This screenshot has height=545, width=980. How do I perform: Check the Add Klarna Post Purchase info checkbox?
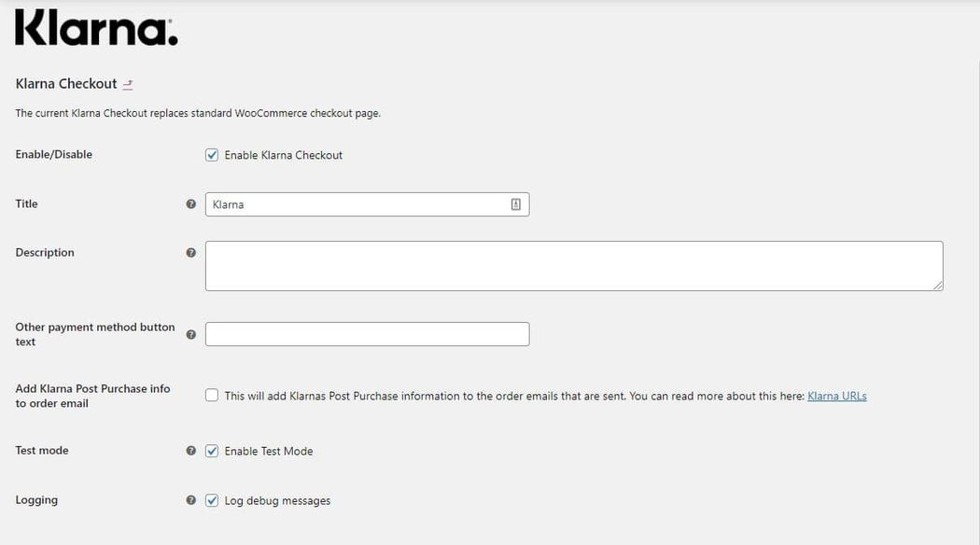tap(212, 396)
